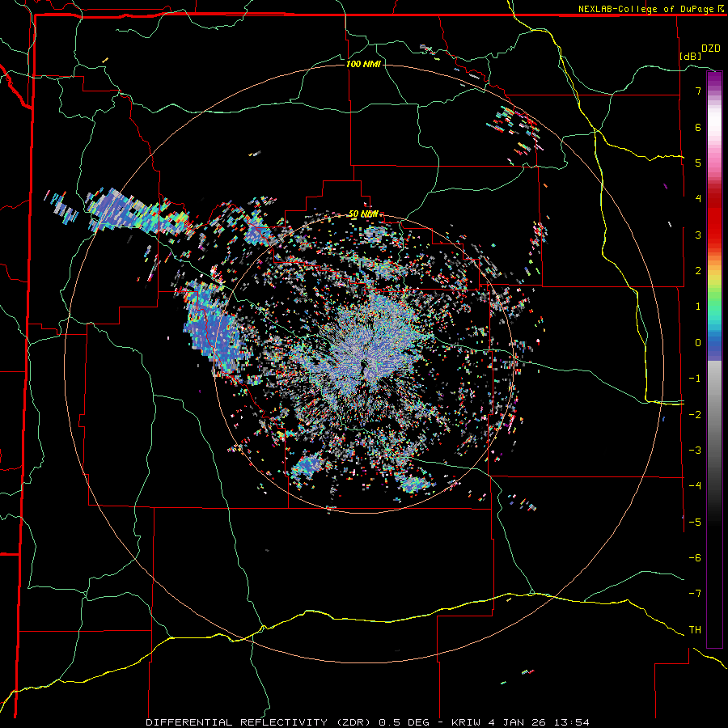Click the 3 tick label on the scale
728x728 pixels.
point(698,235)
